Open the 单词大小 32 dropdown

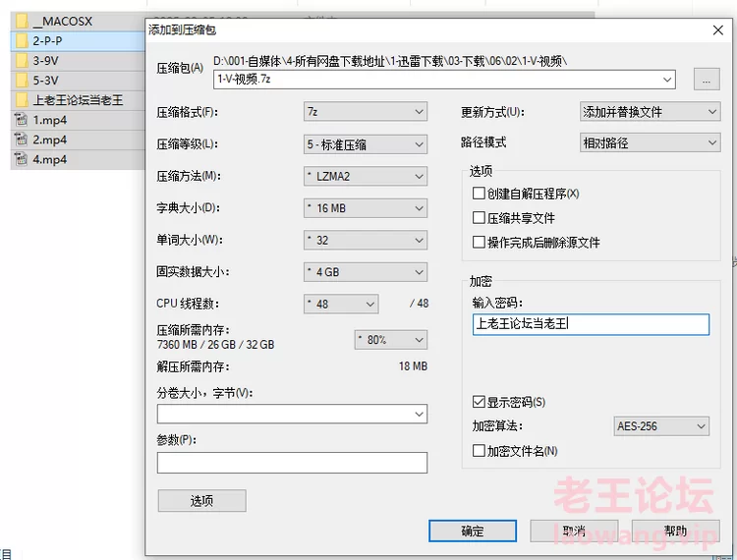[366, 240]
